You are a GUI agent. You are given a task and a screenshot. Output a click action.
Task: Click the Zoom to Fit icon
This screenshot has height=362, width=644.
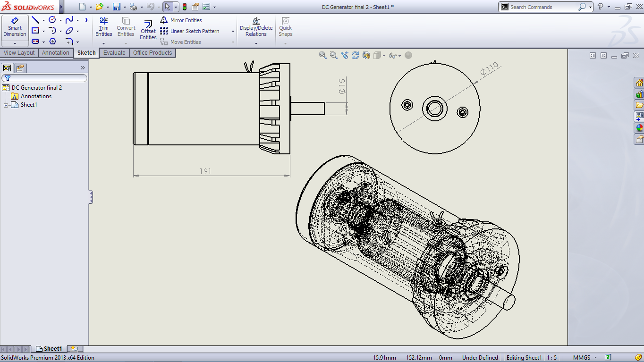(x=323, y=55)
